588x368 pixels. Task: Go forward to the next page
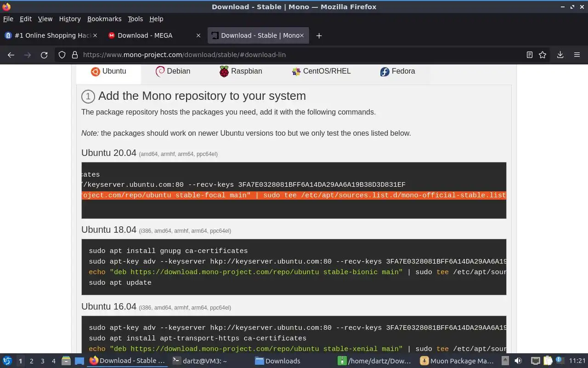(28, 55)
